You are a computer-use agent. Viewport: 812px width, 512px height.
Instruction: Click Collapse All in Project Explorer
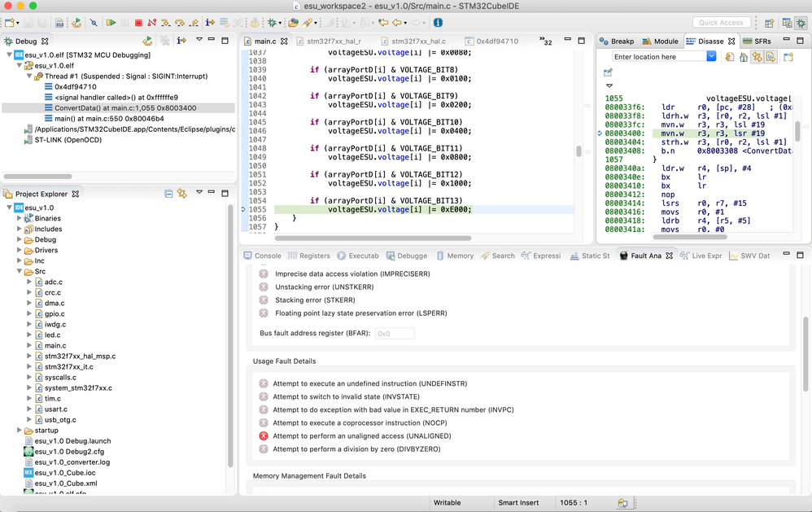pos(168,194)
